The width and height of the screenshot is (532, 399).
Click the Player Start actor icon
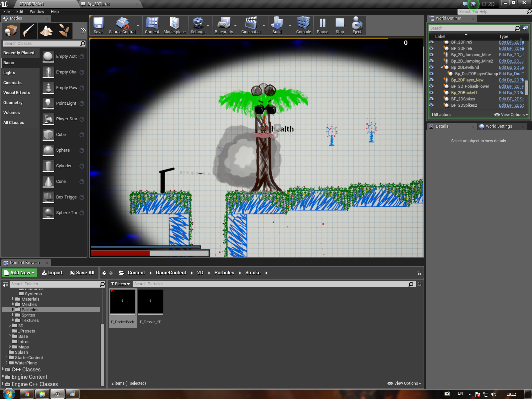[x=49, y=119]
